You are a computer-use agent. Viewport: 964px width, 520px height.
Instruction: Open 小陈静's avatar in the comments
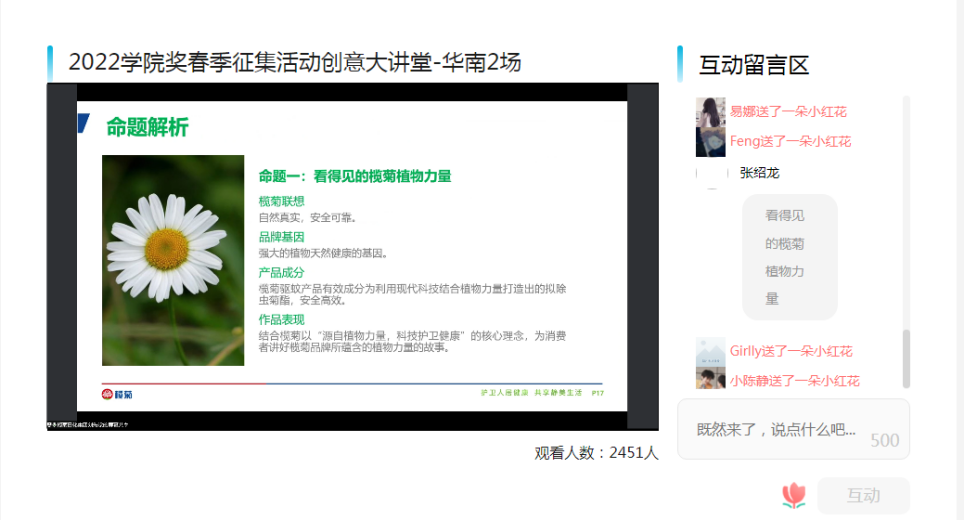tap(710, 379)
